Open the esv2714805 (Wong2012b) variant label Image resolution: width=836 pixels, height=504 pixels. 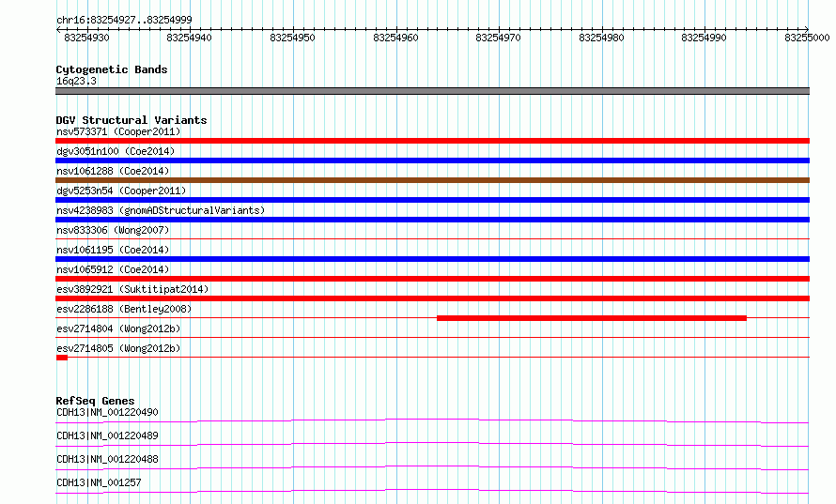click(118, 348)
